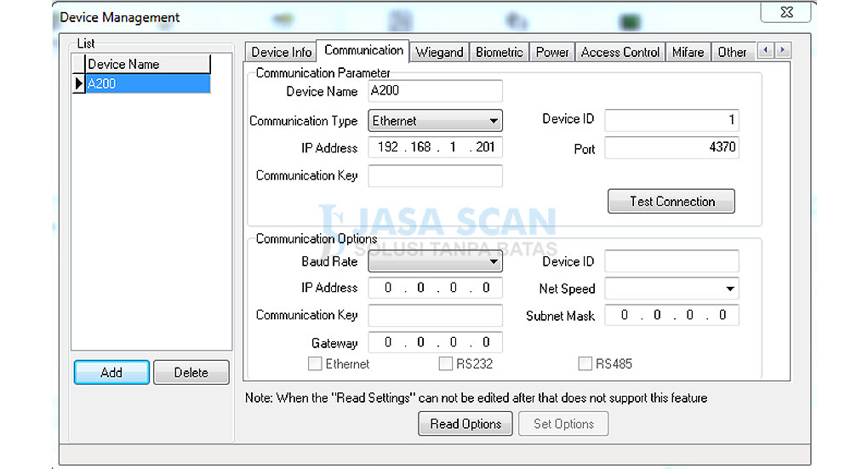Switch to the Device Info tab
Viewport: 868px width, 469px height.
pyautogui.click(x=281, y=52)
